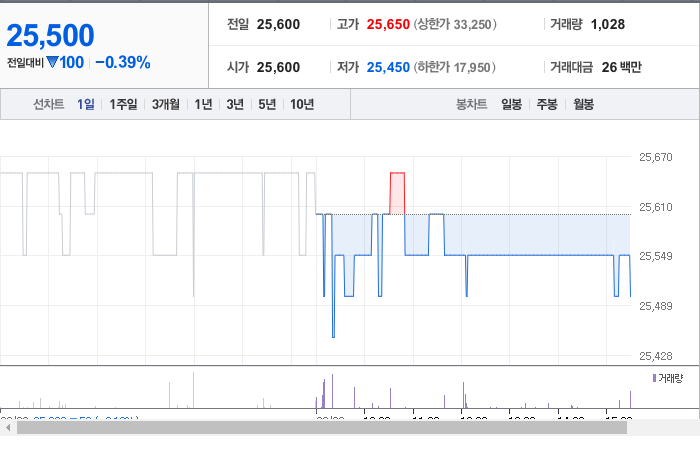
Task: Click the horizontal scrollbar thumb
Action: tap(322, 428)
